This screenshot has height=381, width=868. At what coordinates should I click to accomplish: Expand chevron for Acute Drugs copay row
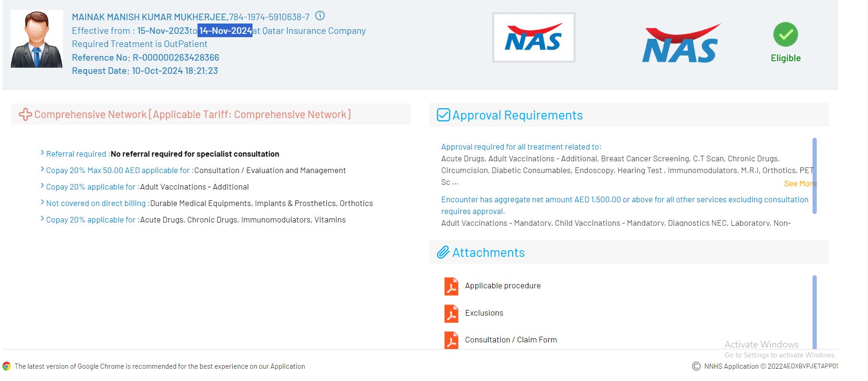(x=42, y=219)
